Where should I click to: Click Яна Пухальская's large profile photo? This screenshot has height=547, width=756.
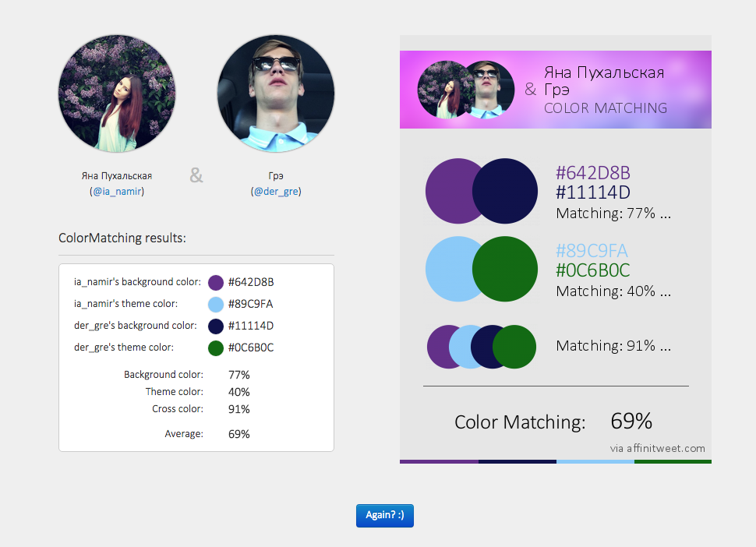pyautogui.click(x=118, y=93)
